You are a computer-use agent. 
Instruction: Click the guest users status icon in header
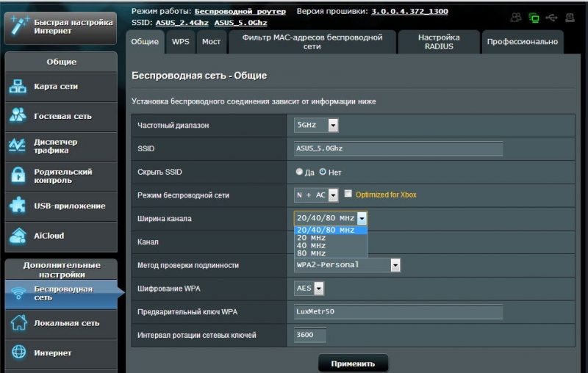point(516,17)
